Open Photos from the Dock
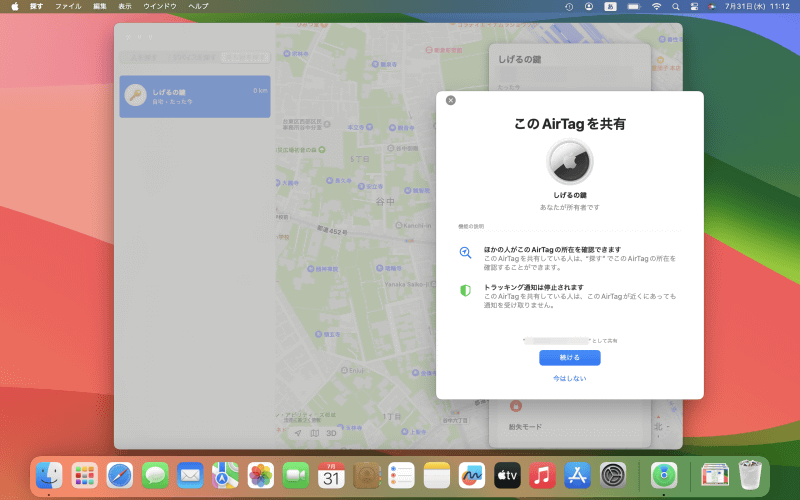This screenshot has height=500, width=800. [x=261, y=475]
